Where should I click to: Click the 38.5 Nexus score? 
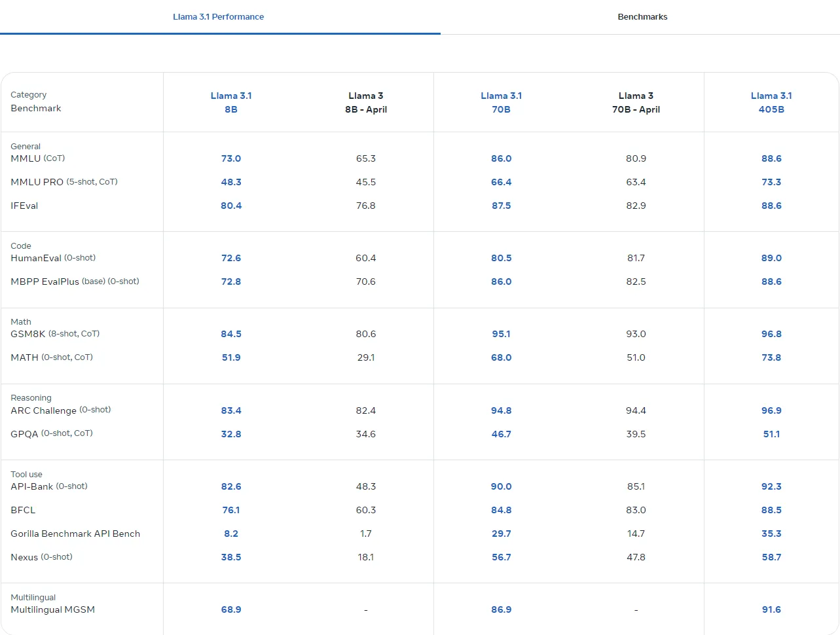(231, 557)
